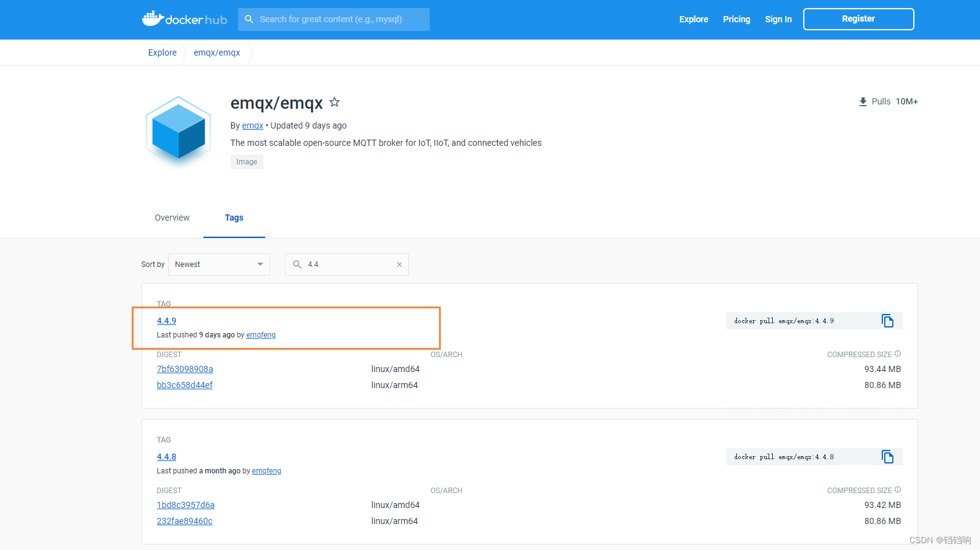Screen dimensions: 980x550
Task: Open digest 7bf63098908a
Action: (185, 369)
